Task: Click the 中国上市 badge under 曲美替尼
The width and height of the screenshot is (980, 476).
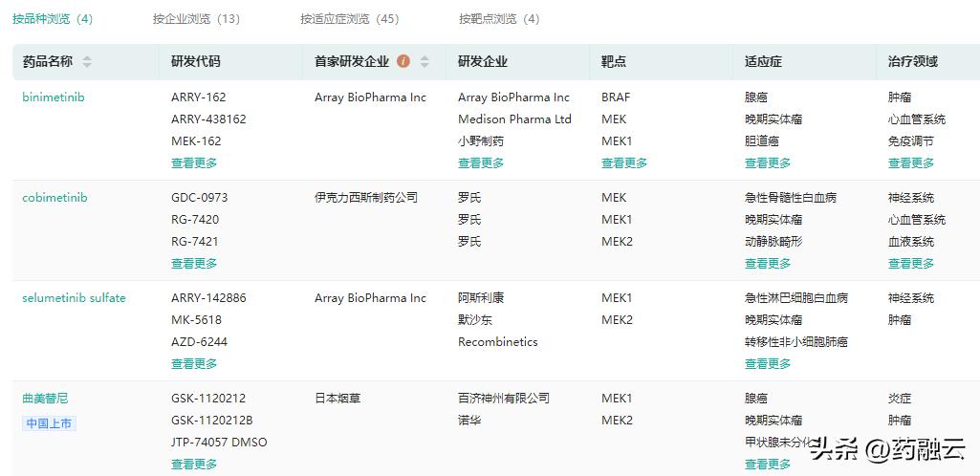Action: (49, 423)
